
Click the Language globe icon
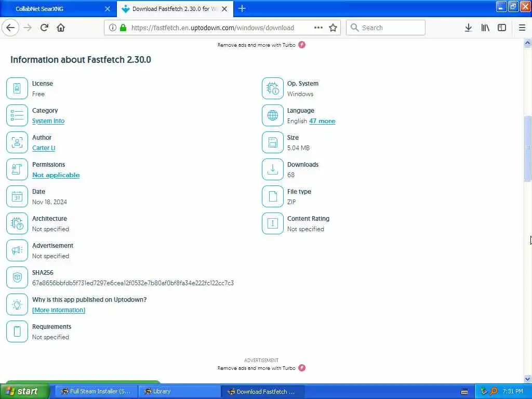pos(272,115)
